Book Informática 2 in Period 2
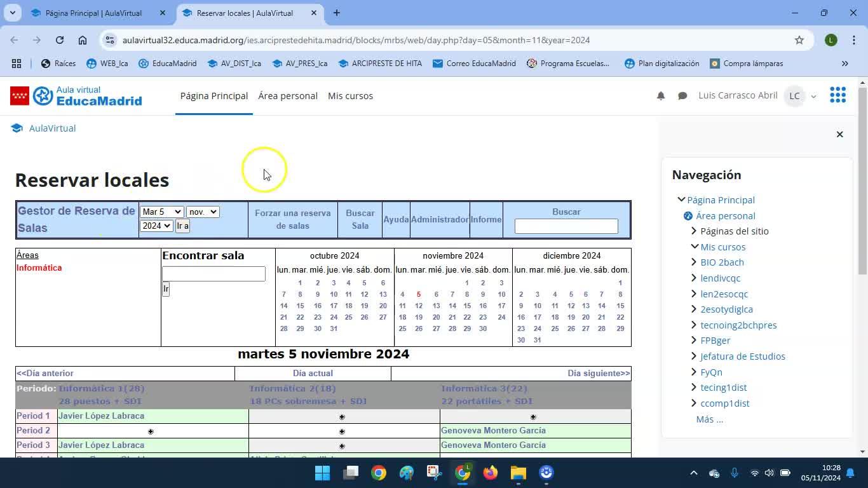This screenshot has height=488, width=868. point(342,431)
